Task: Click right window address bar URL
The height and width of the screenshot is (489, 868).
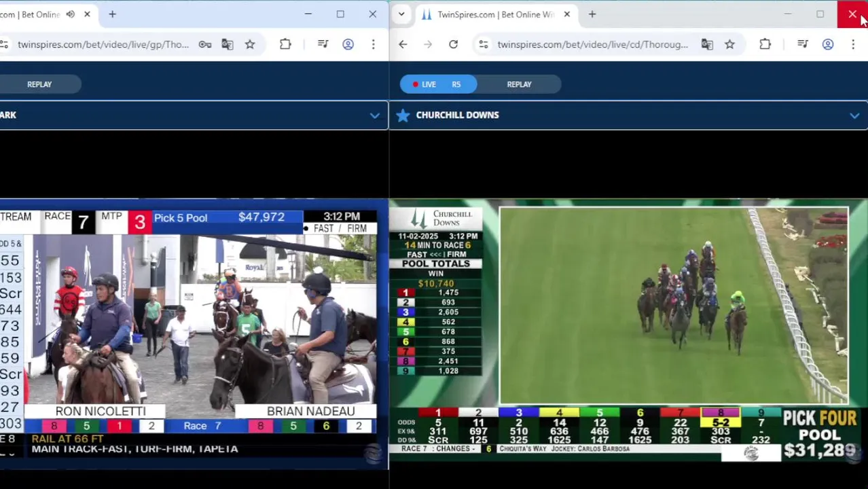Action: point(592,45)
